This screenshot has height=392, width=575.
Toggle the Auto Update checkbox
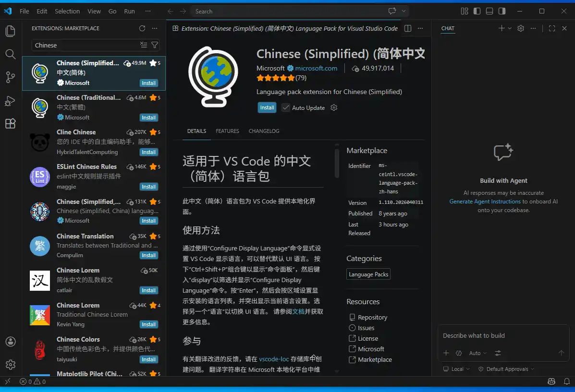pos(286,107)
